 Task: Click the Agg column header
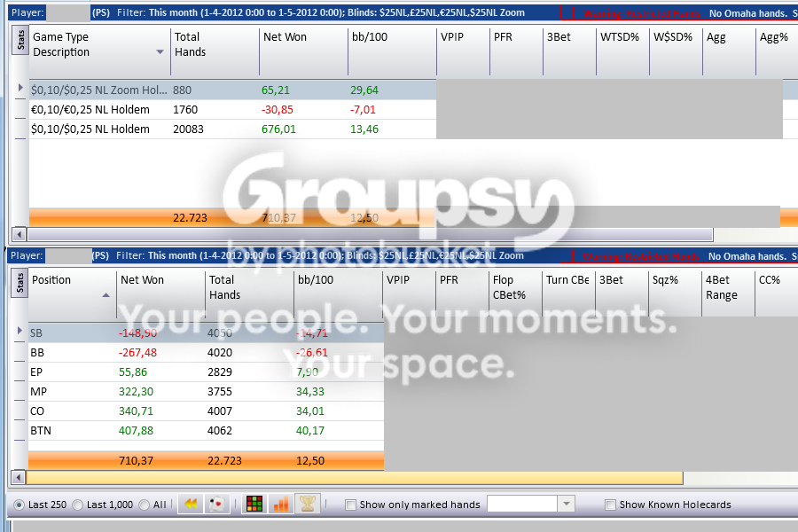coord(730,52)
